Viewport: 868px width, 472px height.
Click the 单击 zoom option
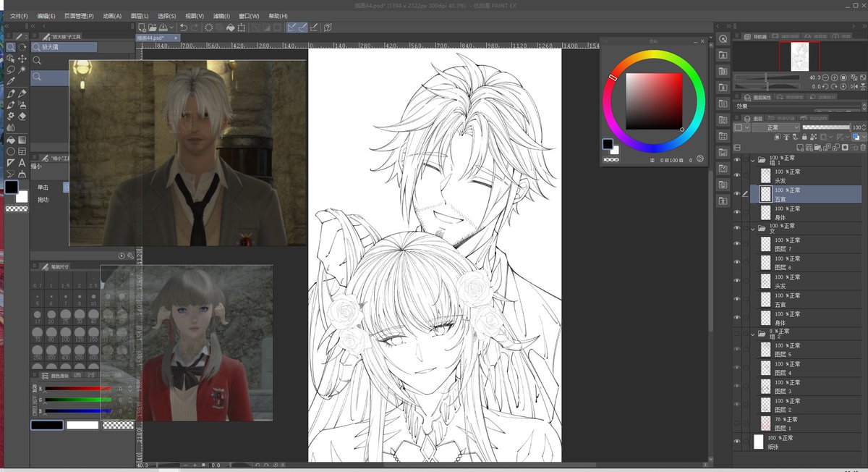[x=43, y=187]
